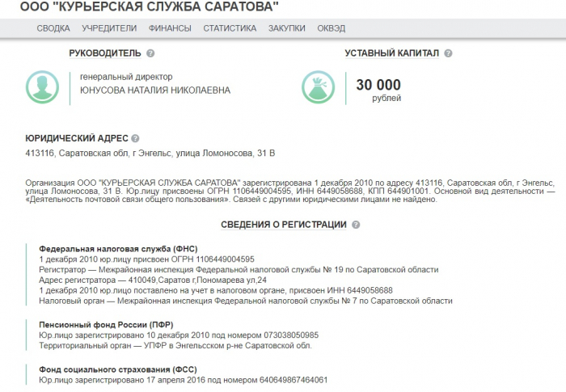Image resolution: width=566 pixels, height=392 pixels.
Task: Click help icon next to РУКОВОДИТЕЛЬ
Action: pyautogui.click(x=150, y=53)
